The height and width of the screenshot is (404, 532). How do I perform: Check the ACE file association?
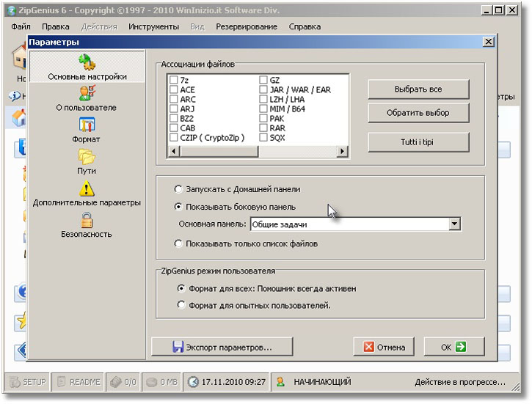pyautogui.click(x=174, y=89)
